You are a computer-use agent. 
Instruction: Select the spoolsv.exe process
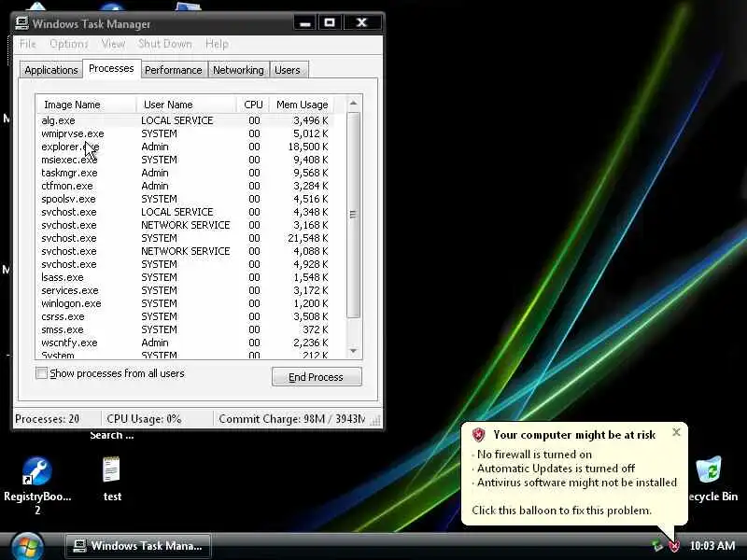click(185, 199)
